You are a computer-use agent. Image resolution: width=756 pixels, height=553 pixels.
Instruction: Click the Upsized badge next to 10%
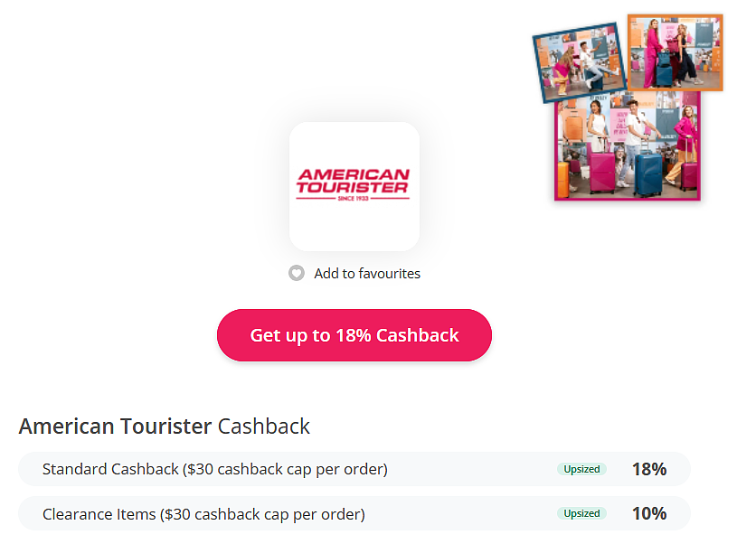pos(582,513)
